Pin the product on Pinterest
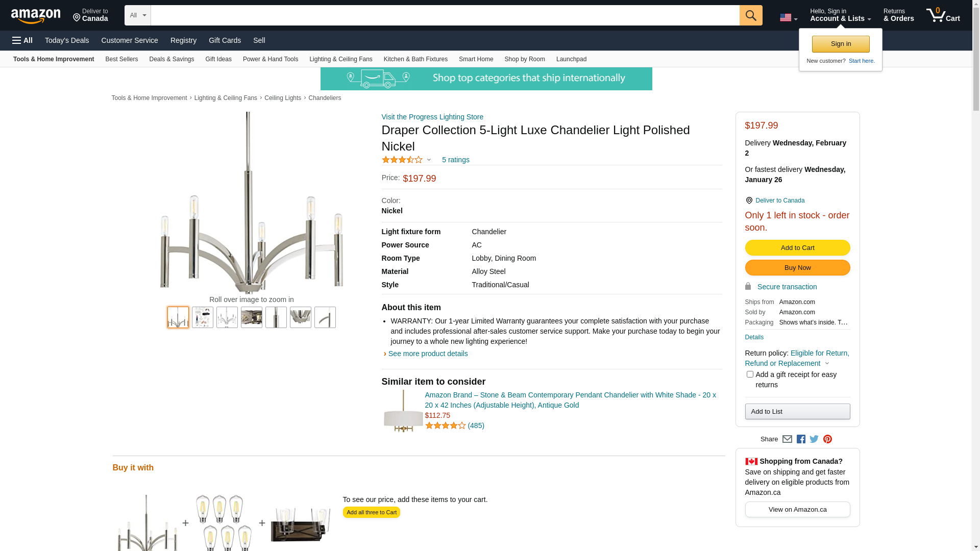 point(827,439)
